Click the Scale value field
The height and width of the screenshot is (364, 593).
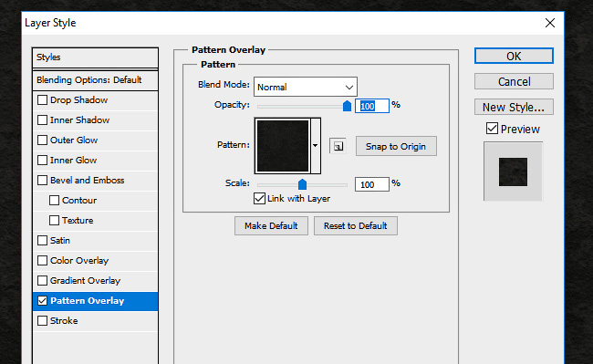click(371, 184)
